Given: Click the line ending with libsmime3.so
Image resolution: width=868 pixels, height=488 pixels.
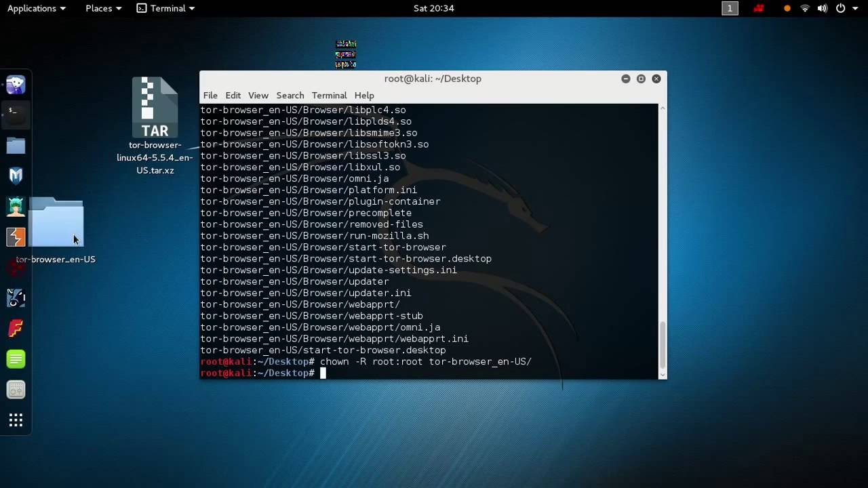Looking at the screenshot, I should pyautogui.click(x=309, y=133).
